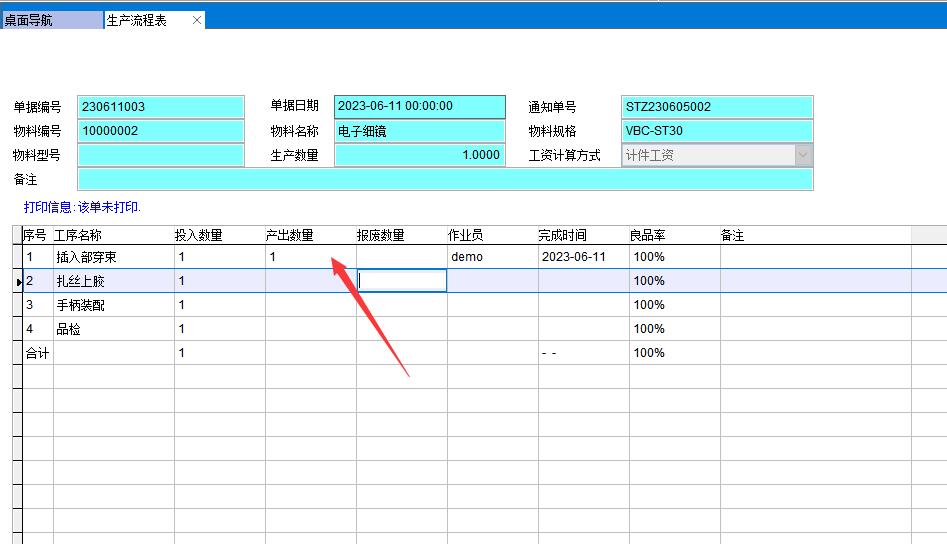Click the 物料规格 field showing VBC-ST30

(x=716, y=131)
